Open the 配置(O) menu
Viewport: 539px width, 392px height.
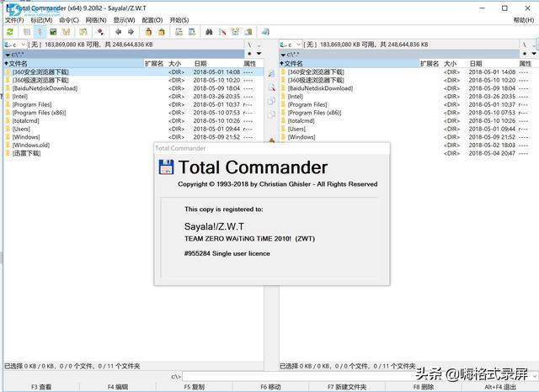point(152,19)
